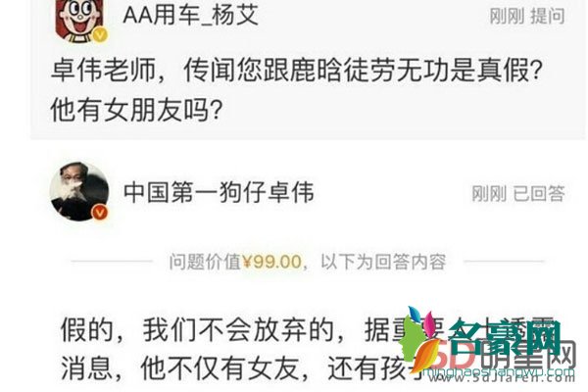Click the colorful leaf watermark icon

pos(420,339)
